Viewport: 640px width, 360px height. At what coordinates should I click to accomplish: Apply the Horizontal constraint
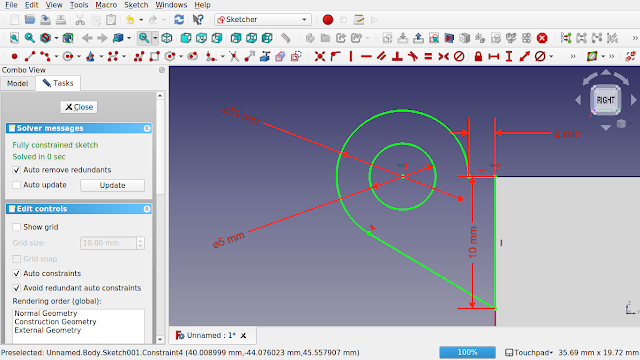pyautogui.click(x=366, y=56)
